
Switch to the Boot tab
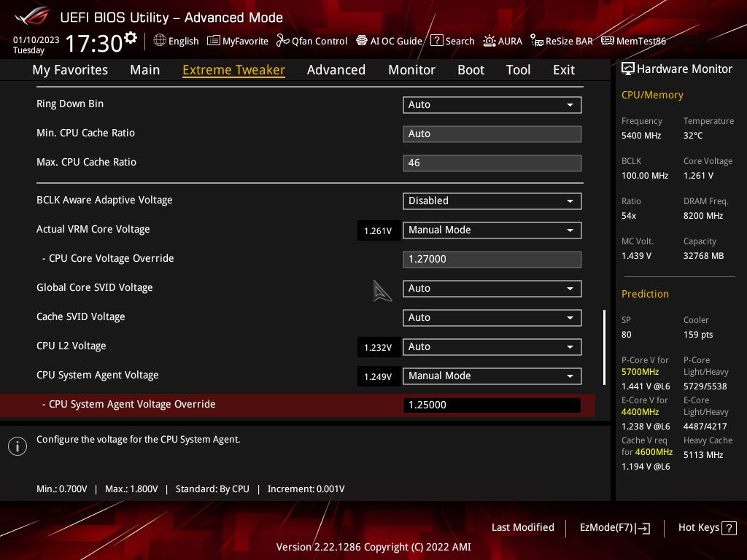[x=471, y=70]
